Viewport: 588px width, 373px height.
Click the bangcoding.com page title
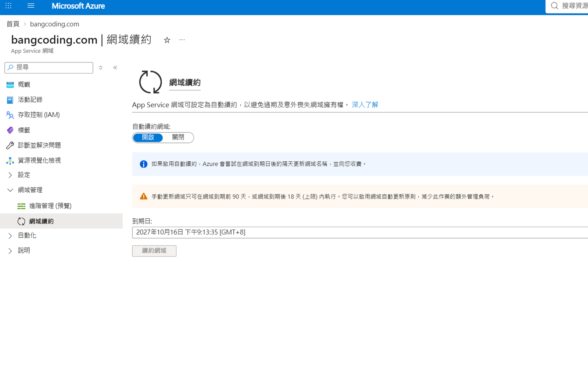tap(54, 39)
